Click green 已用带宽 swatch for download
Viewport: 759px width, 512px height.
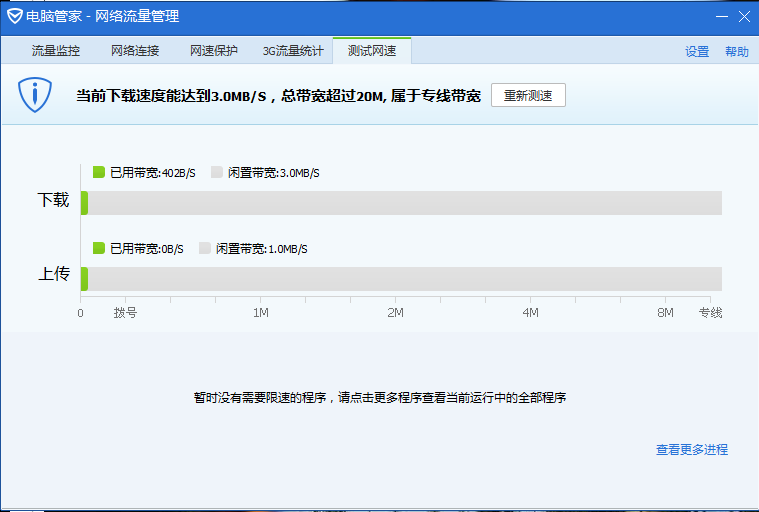[x=99, y=172]
